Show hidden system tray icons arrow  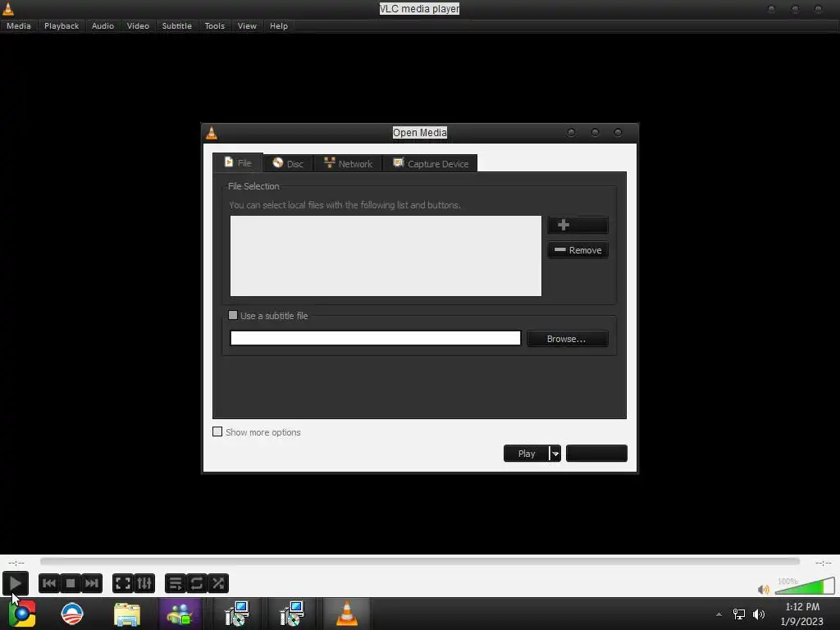[719, 614]
